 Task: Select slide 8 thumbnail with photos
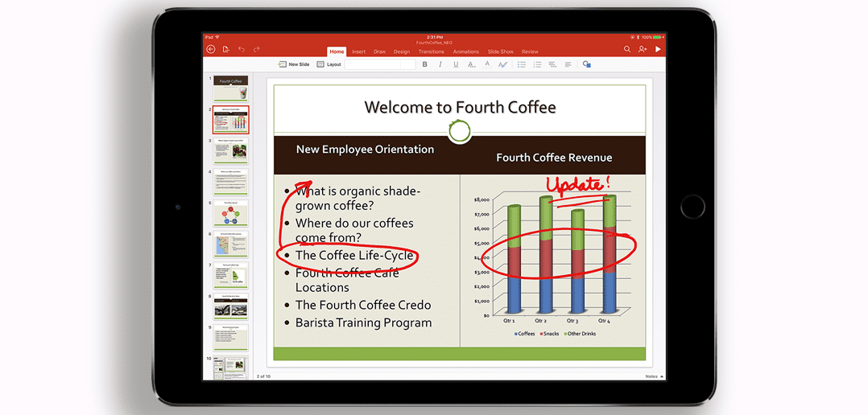pos(231,306)
